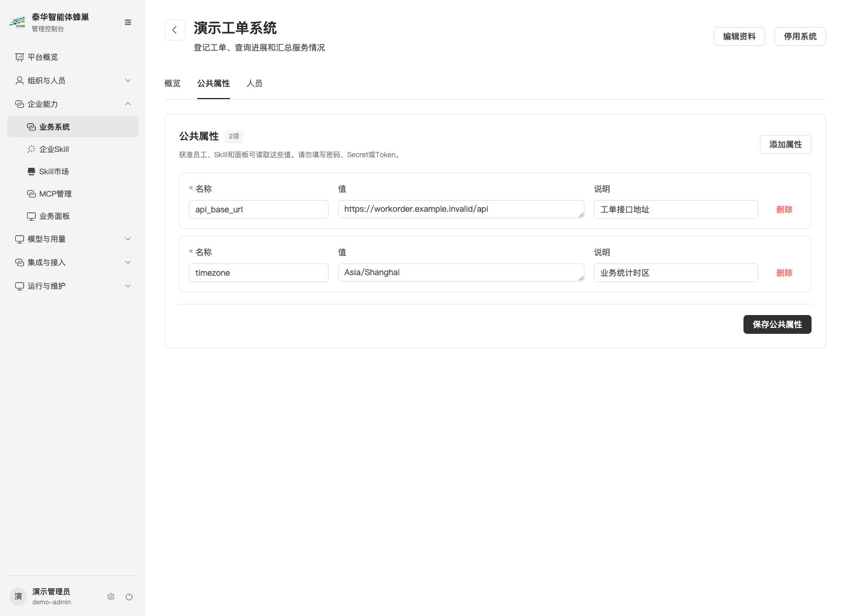Click the Skill市场 shop icon
845x616 pixels.
click(31, 171)
